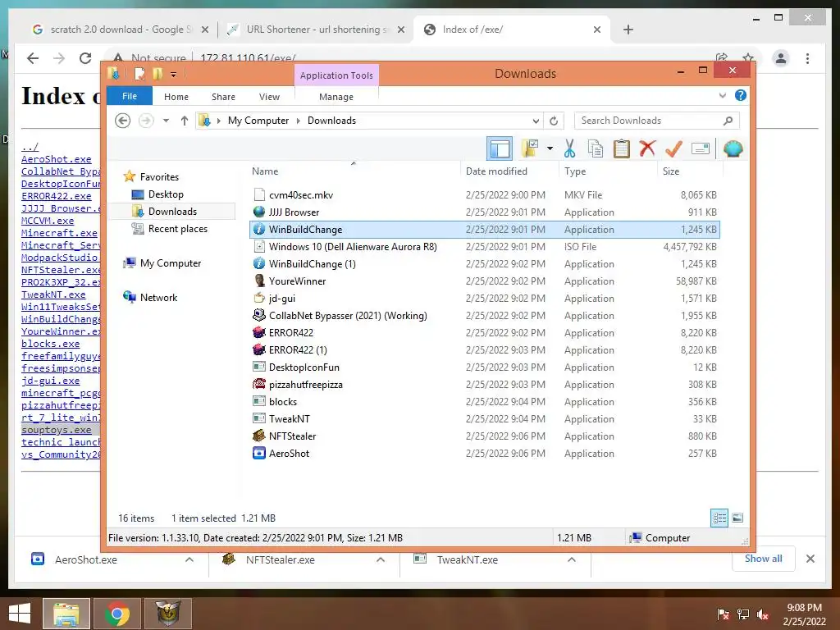Click the search magnifier icon

728,121
